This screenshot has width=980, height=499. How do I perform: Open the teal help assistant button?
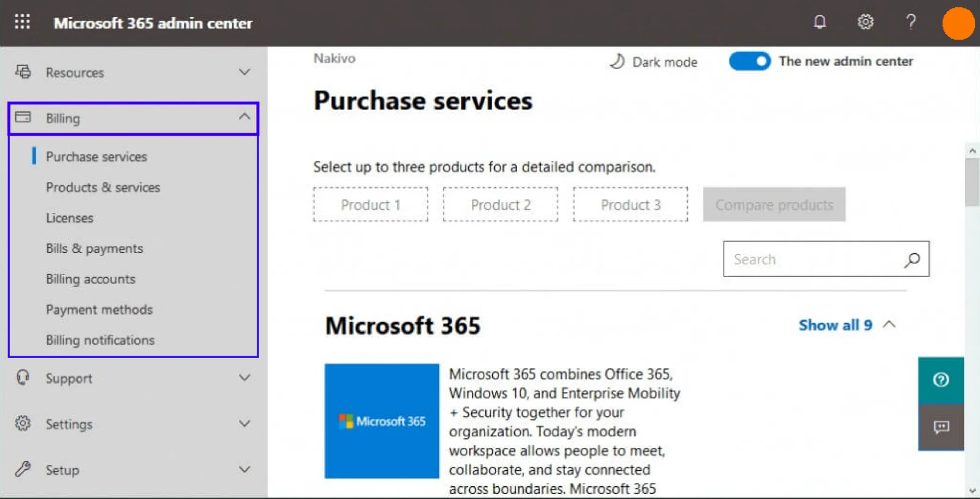941,380
